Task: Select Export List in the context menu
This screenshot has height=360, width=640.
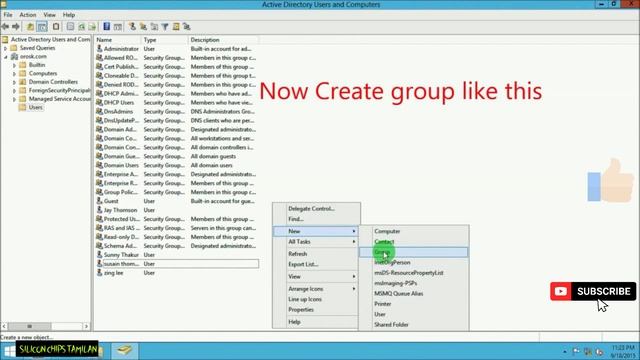Action: tap(316, 264)
